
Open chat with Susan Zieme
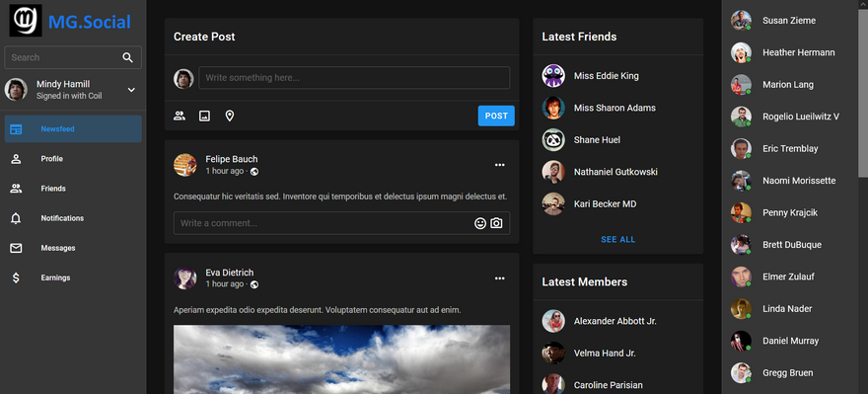[x=790, y=21]
